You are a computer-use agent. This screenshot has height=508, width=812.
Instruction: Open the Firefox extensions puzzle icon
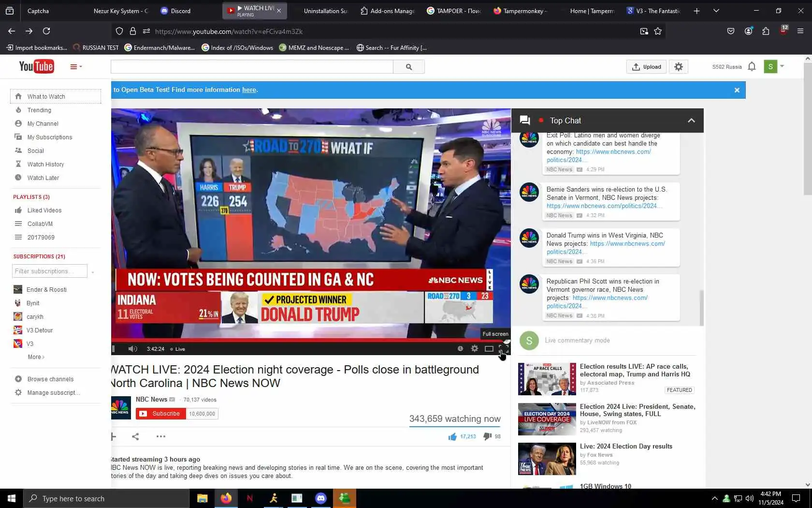(766, 31)
